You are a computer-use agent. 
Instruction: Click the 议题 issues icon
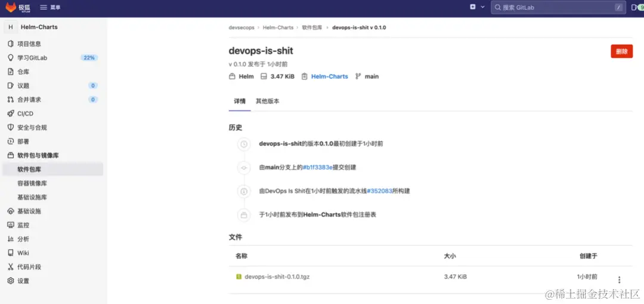coord(11,85)
